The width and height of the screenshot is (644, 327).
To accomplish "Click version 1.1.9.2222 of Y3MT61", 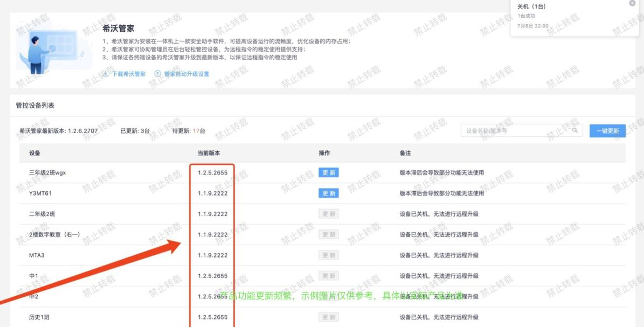I will [x=212, y=193].
